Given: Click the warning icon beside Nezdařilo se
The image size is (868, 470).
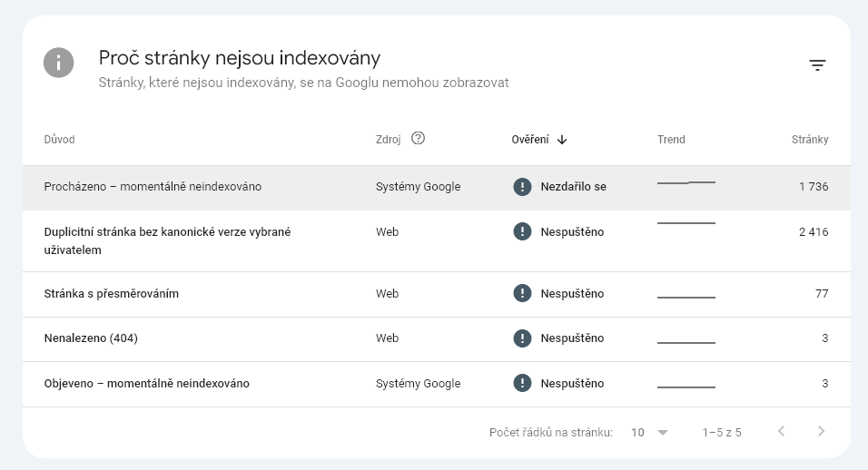Looking at the screenshot, I should pos(522,187).
